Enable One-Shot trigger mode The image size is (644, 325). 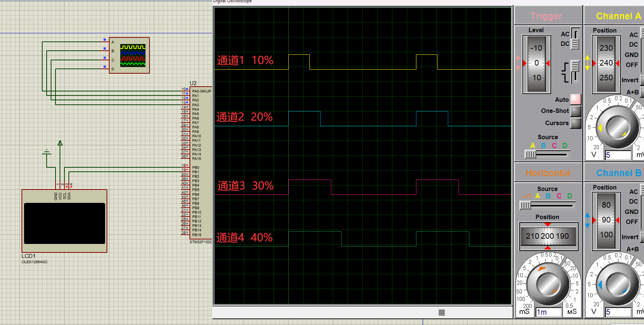click(x=576, y=111)
